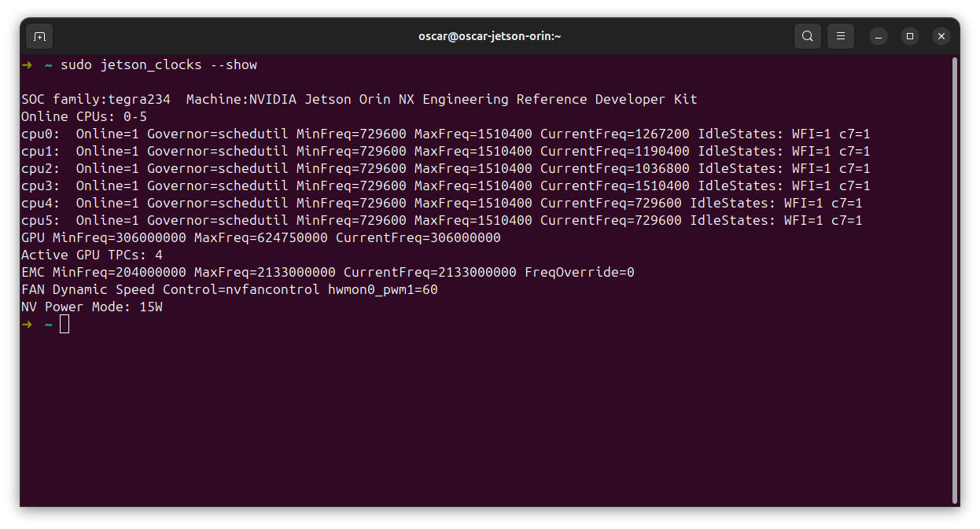Click the 'FreqOverride=0' text
The image size is (980, 529).
580,272
